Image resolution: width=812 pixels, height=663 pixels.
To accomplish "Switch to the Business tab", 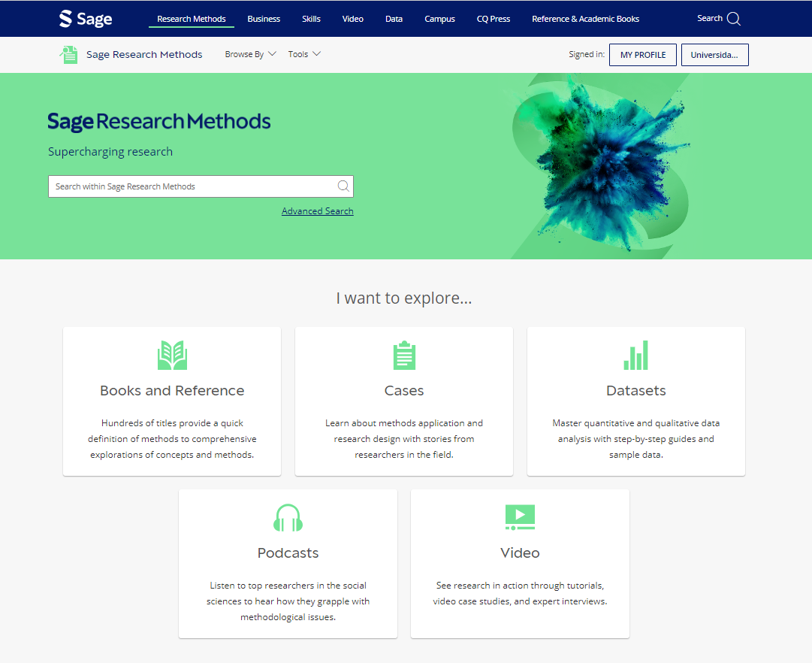I will [264, 18].
